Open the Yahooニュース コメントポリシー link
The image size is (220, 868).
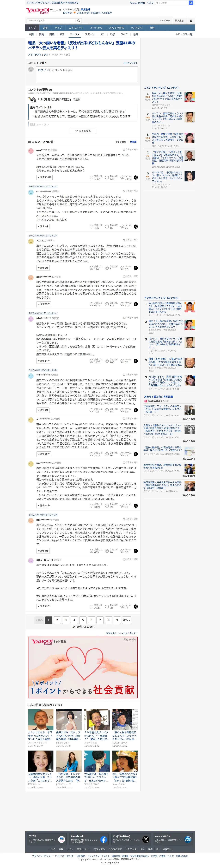[x=121, y=633]
